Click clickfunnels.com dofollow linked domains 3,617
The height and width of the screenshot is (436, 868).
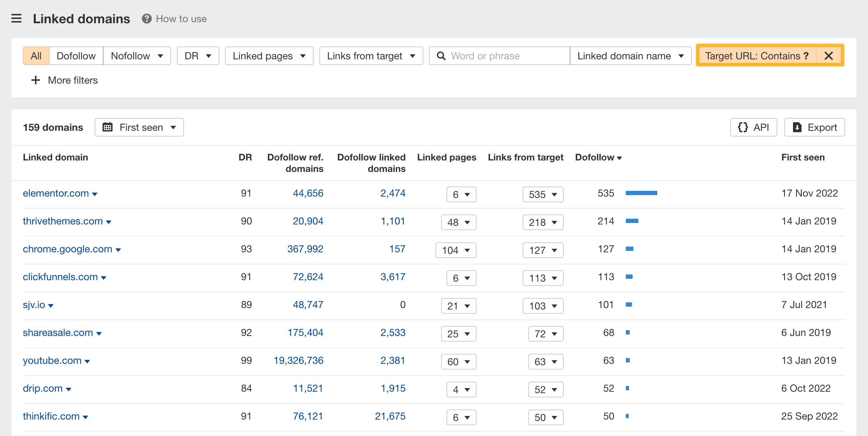click(393, 277)
